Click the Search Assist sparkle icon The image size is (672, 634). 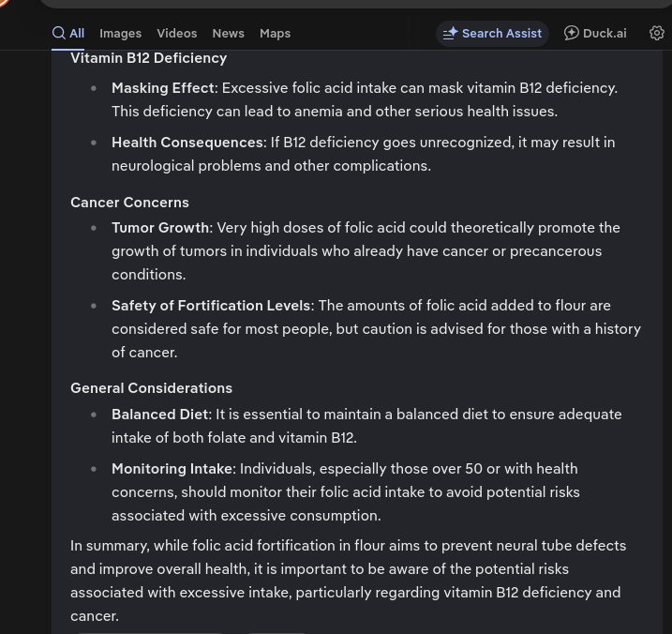tap(451, 34)
